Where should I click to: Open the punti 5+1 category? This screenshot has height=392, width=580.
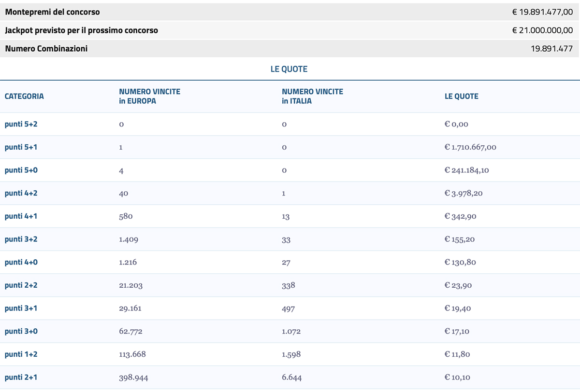(x=19, y=147)
